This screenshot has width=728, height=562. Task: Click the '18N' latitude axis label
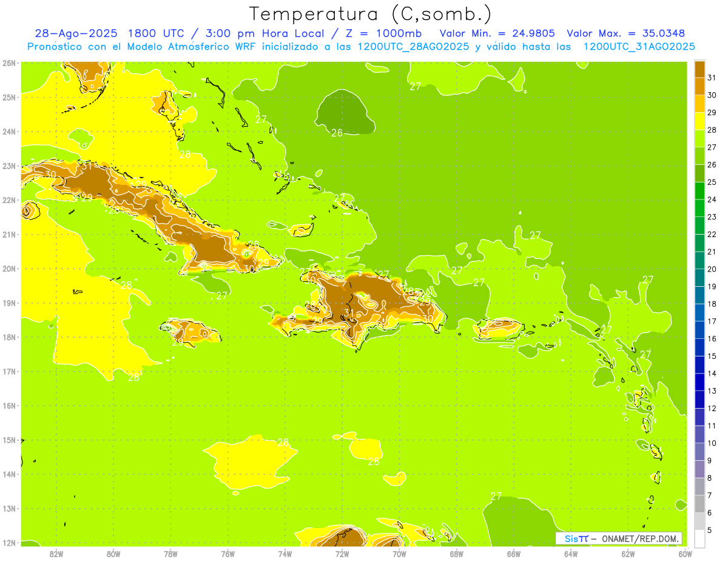(9, 337)
